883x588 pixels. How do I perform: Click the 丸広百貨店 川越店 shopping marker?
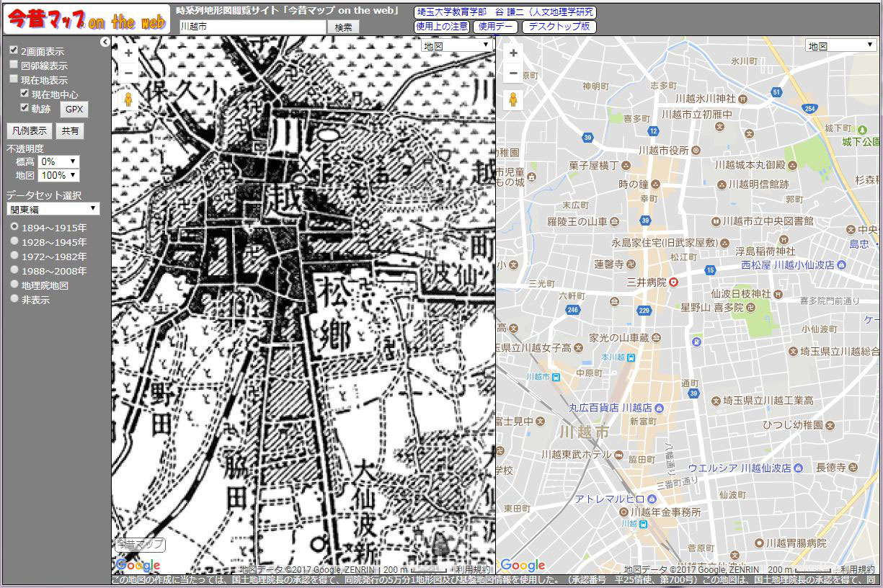point(660,407)
